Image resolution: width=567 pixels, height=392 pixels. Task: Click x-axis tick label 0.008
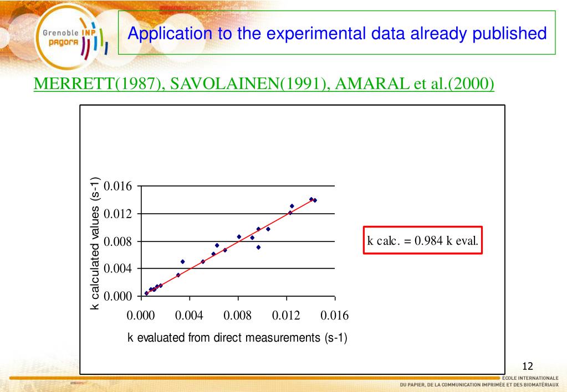[238, 316]
